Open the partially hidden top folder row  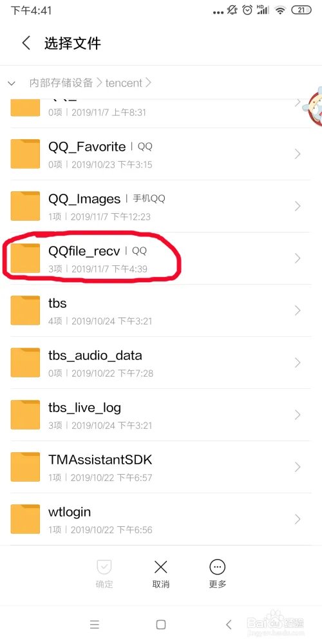(x=161, y=108)
